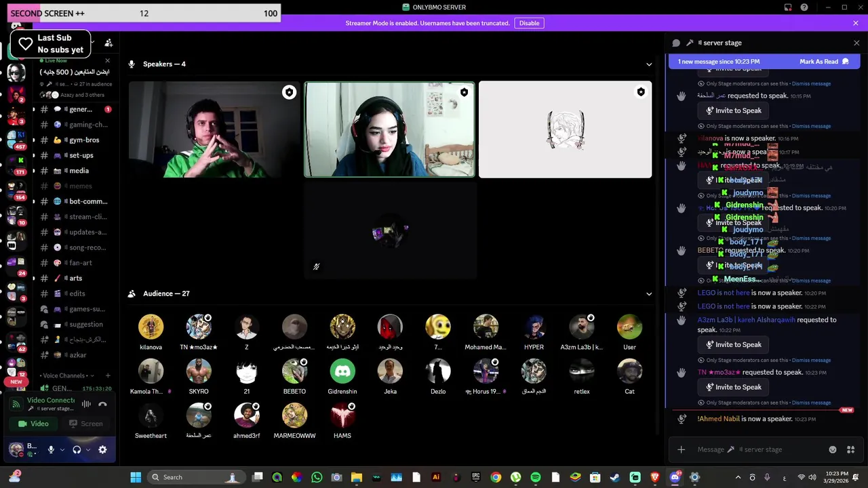Open Discord User Settings gear icon
This screenshot has width=868, height=488.
coord(102,449)
